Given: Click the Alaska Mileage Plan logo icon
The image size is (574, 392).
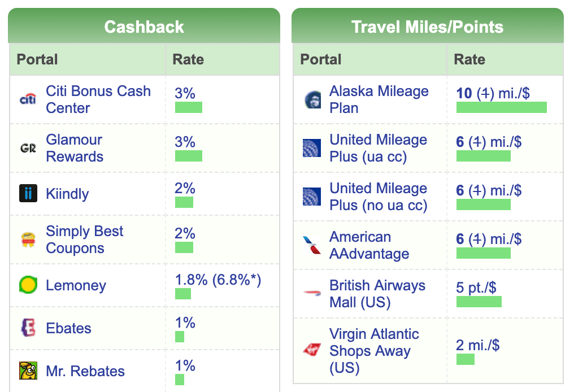Looking at the screenshot, I should tap(312, 100).
